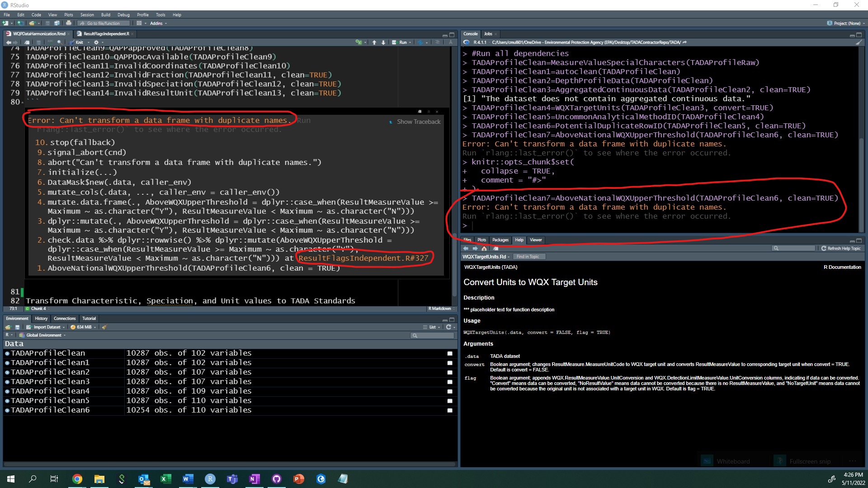View TADAProfileClean4 data table icon
The width and height of the screenshot is (868, 488).
[x=450, y=391]
